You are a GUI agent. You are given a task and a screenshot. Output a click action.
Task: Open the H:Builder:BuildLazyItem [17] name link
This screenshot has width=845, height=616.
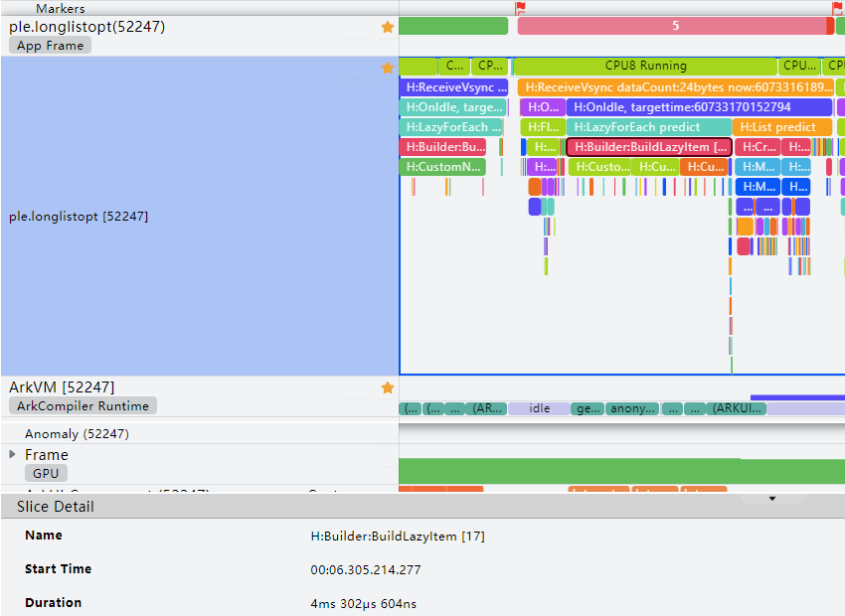(x=397, y=535)
